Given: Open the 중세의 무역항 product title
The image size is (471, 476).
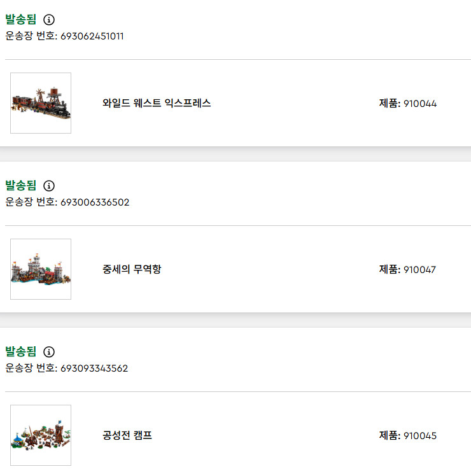Looking at the screenshot, I should click(132, 269).
